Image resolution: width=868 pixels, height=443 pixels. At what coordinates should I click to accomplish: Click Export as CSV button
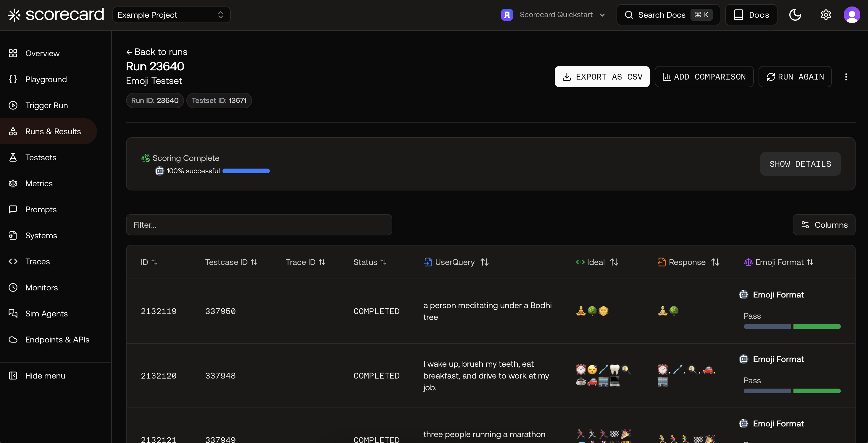(602, 77)
